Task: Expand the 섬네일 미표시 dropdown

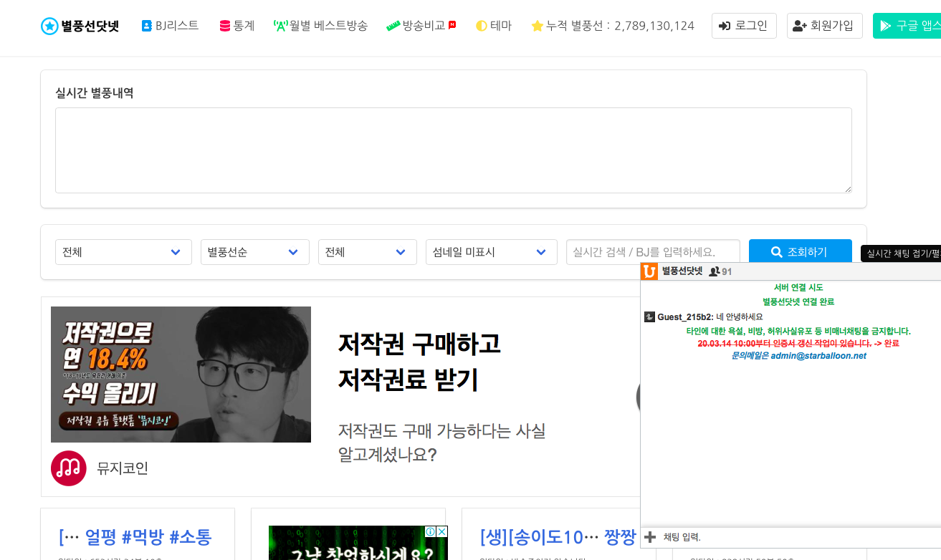Action: click(x=492, y=252)
